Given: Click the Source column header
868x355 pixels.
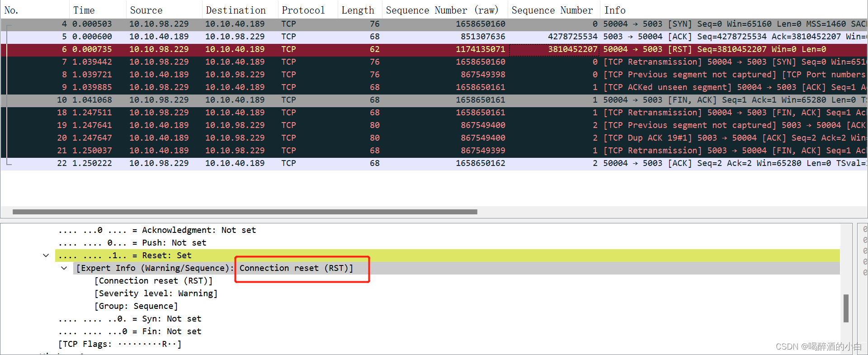Looking at the screenshot, I should [164, 10].
